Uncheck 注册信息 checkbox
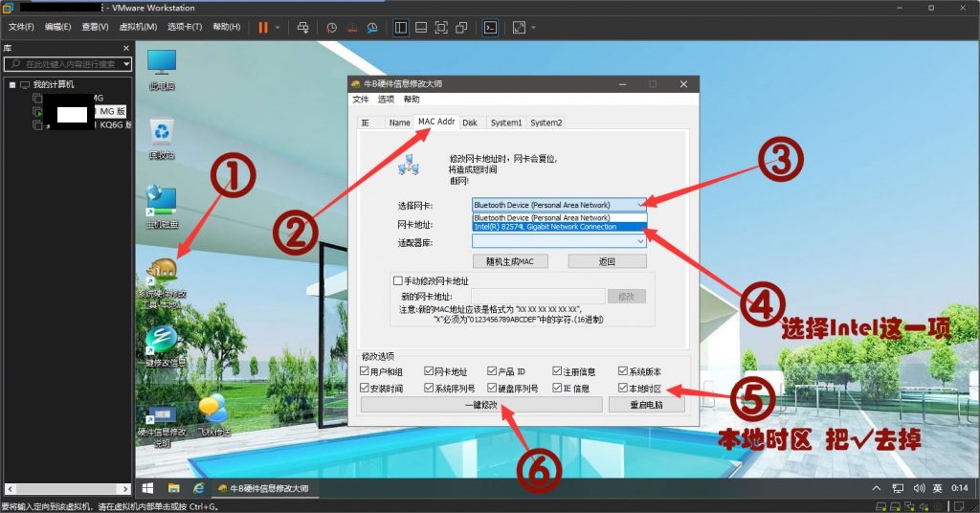 (x=557, y=371)
